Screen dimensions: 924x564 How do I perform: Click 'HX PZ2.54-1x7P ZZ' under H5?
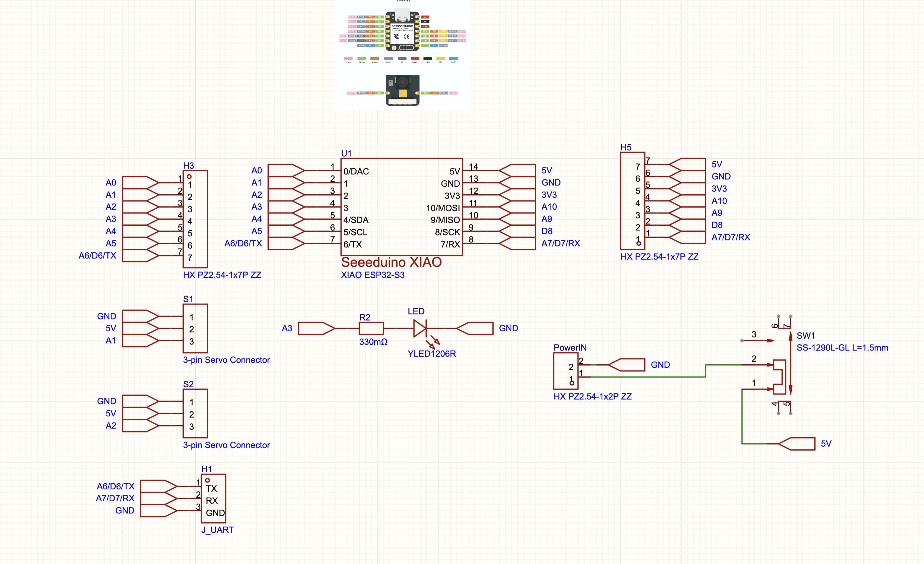click(x=659, y=257)
